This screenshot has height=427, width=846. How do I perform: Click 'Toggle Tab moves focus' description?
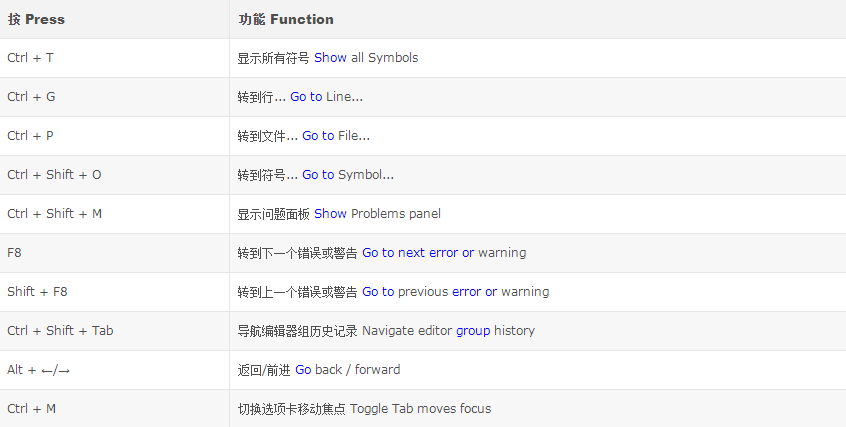point(421,409)
